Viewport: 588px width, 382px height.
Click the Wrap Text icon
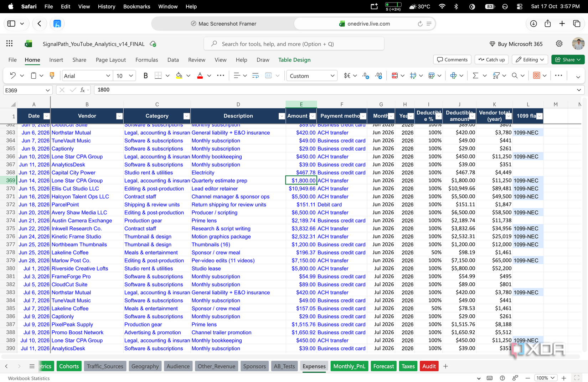pyautogui.click(x=256, y=75)
